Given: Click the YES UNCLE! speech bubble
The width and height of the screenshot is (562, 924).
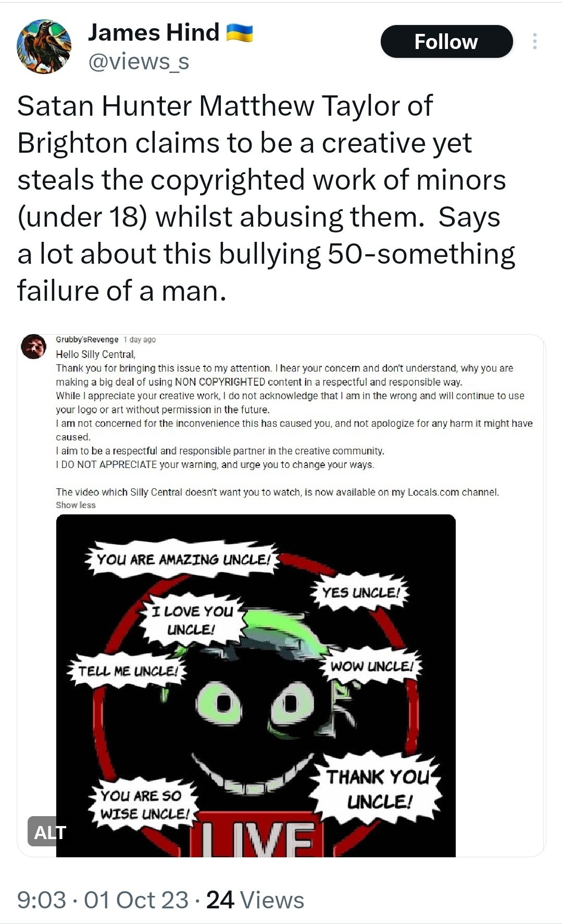Looking at the screenshot, I should 361,593.
